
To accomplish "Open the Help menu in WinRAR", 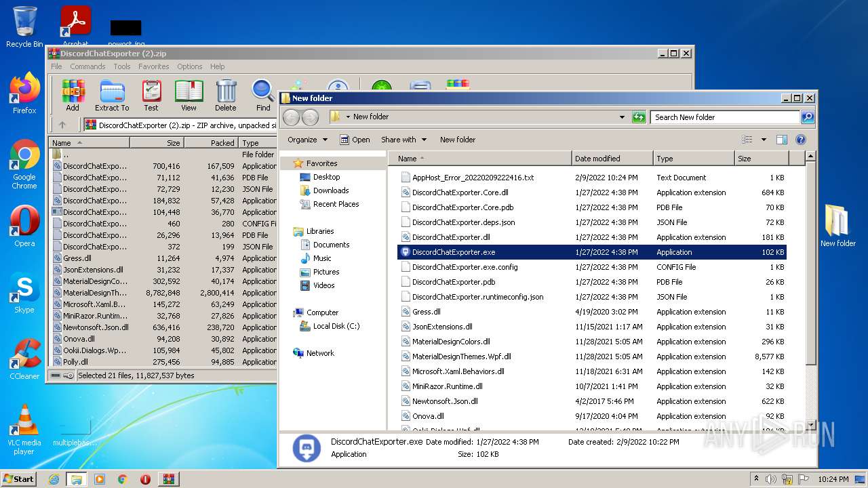I will 217,66.
